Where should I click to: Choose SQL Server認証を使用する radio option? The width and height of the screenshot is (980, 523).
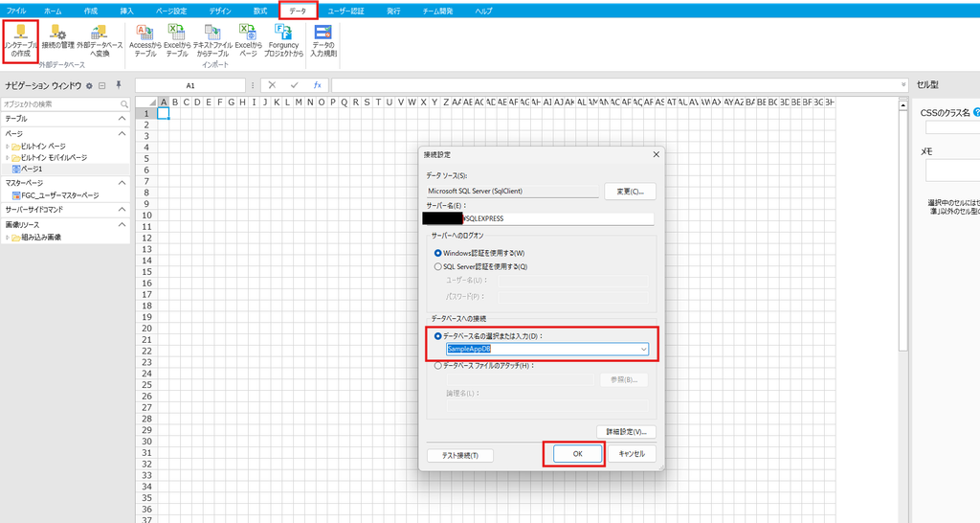[437, 266]
